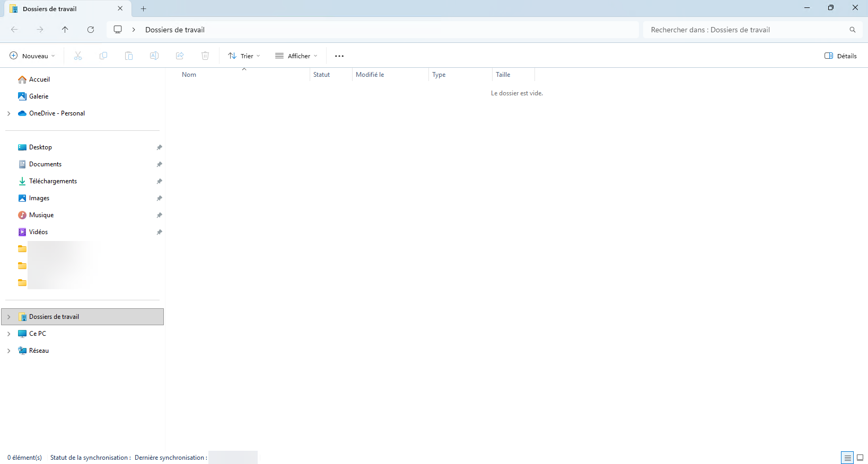
Task: Switch to details list view
Action: [847, 458]
